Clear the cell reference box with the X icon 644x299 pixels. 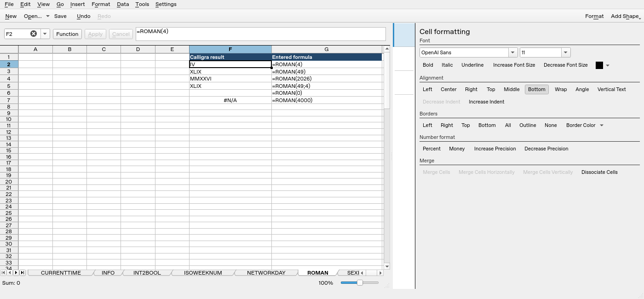click(x=34, y=34)
